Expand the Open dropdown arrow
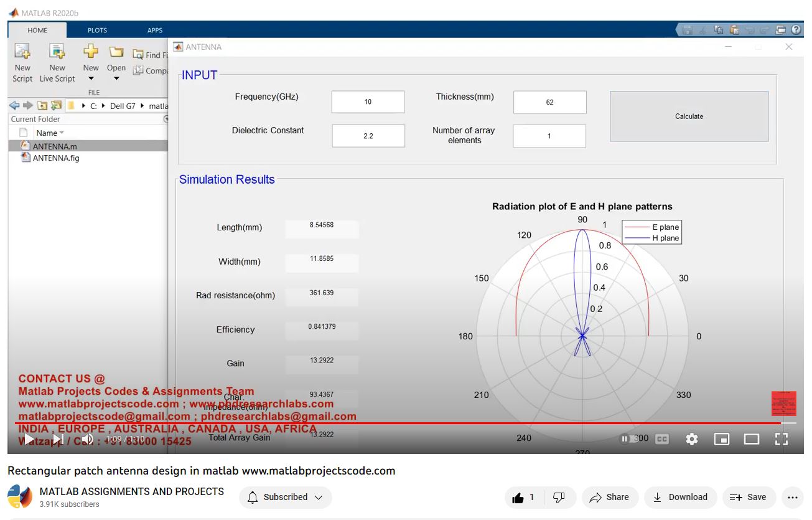The width and height of the screenshot is (812, 520). [x=116, y=79]
